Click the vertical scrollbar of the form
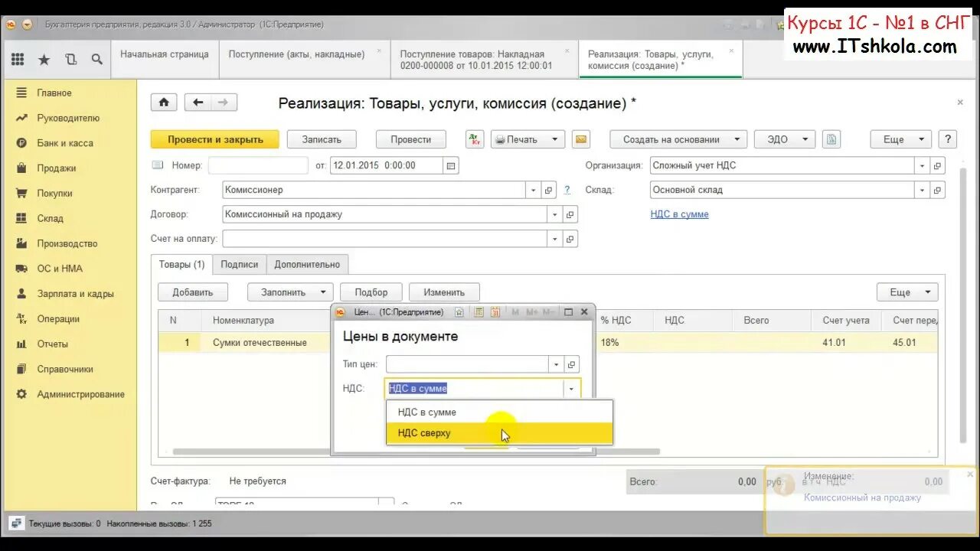Screen dimensions: 980x551 click(x=963, y=306)
